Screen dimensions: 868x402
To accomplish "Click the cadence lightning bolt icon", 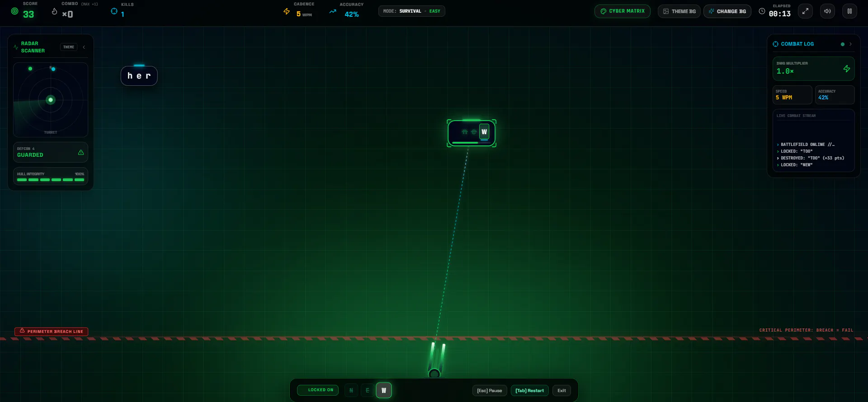I will pyautogui.click(x=287, y=11).
